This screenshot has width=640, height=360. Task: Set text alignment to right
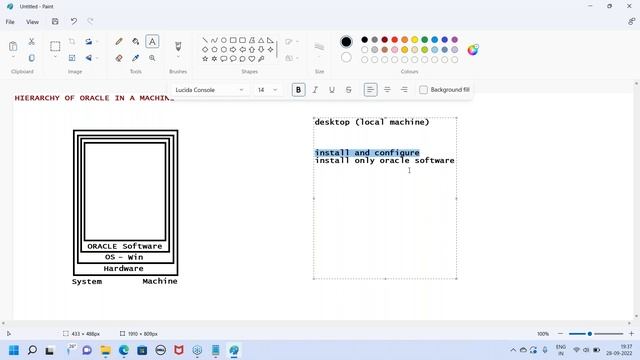pos(404,90)
